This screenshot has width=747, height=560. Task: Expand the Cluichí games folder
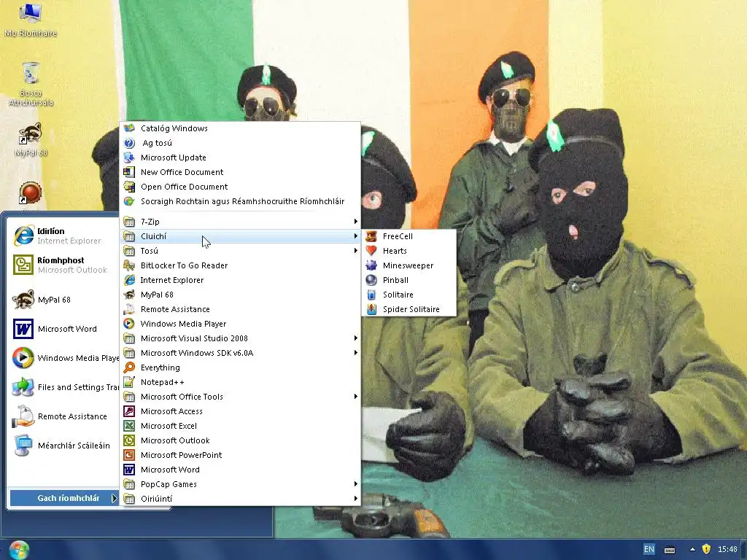[x=240, y=236]
